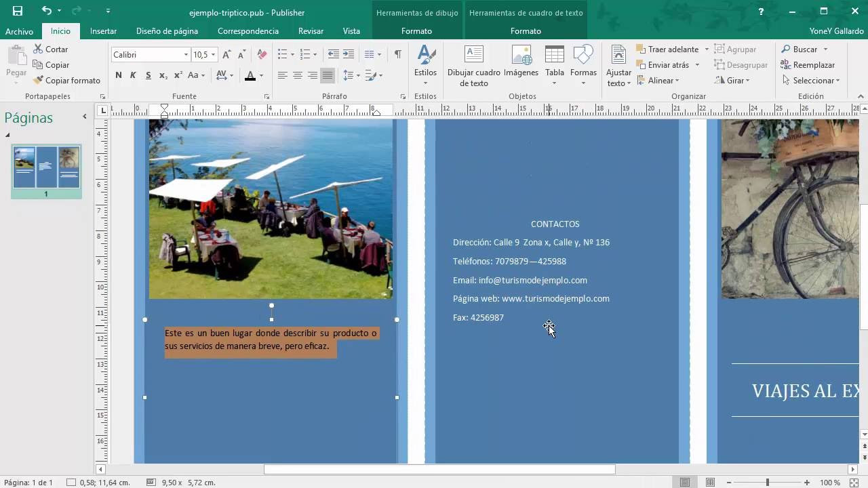Switch to the Insertar ribbon tab
868x488 pixels.
(103, 30)
